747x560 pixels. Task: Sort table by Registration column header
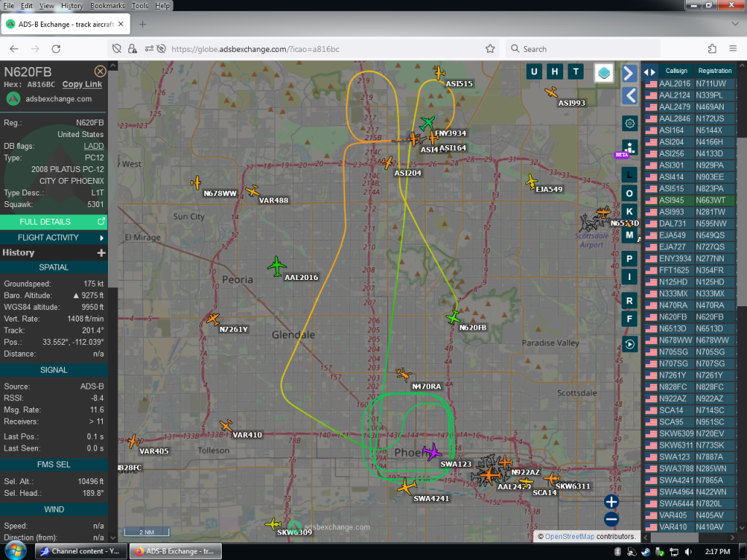click(x=715, y=71)
